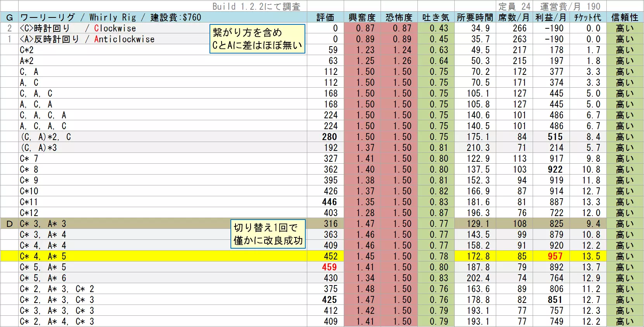Click the note '切り替え1回で僅かに改良成功'
Screen dimensions: 644x327
point(268,234)
